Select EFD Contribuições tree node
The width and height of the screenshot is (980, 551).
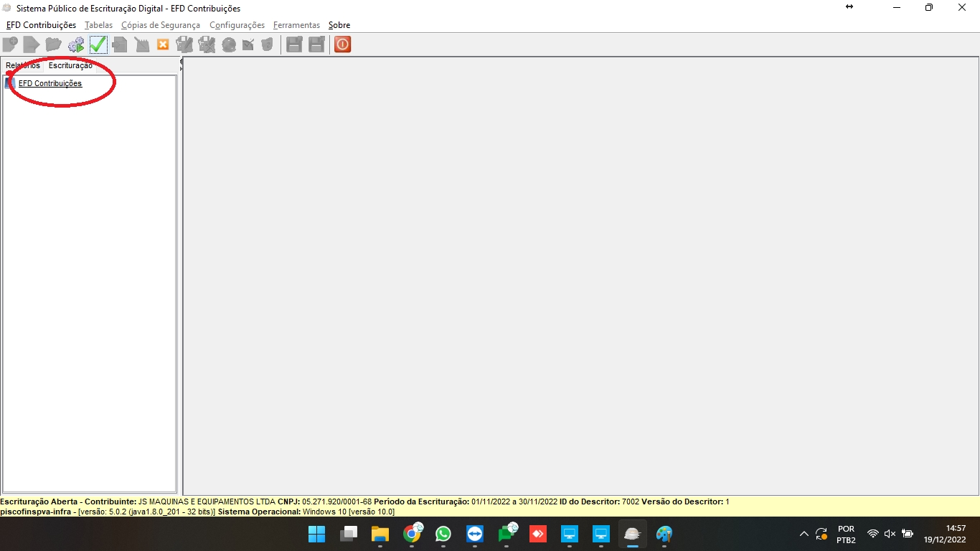coord(50,83)
